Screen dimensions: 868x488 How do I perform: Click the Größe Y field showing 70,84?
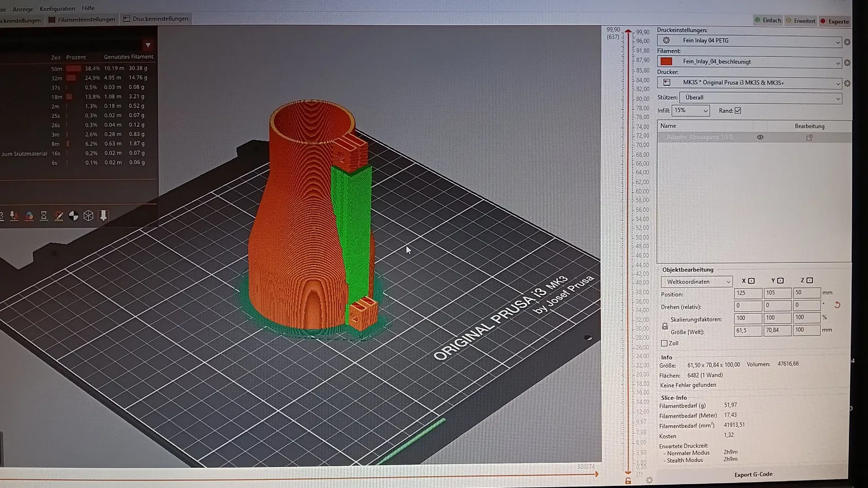(777, 330)
